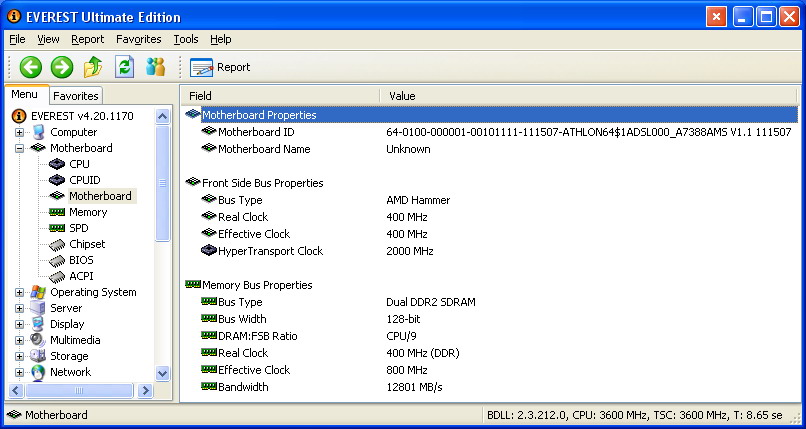
Task: Click the AMD Hammer value
Action: [418, 200]
